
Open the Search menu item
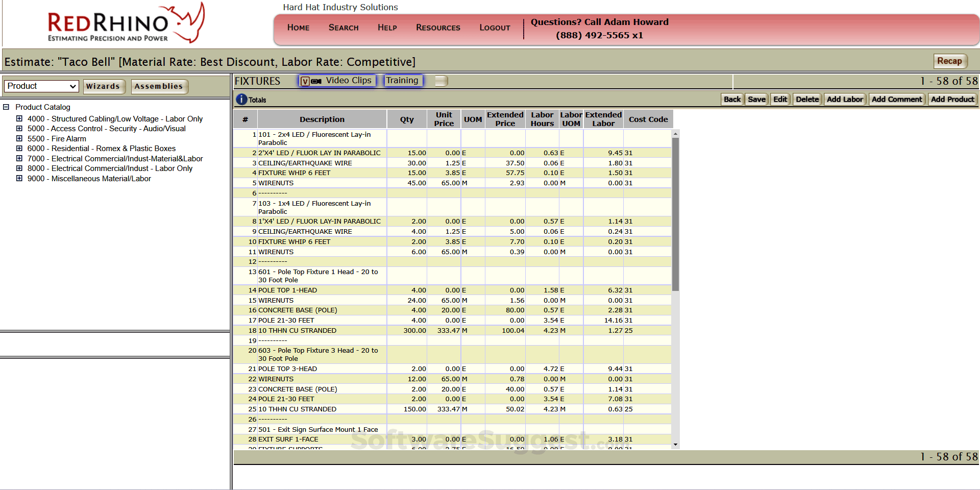[x=343, y=28]
